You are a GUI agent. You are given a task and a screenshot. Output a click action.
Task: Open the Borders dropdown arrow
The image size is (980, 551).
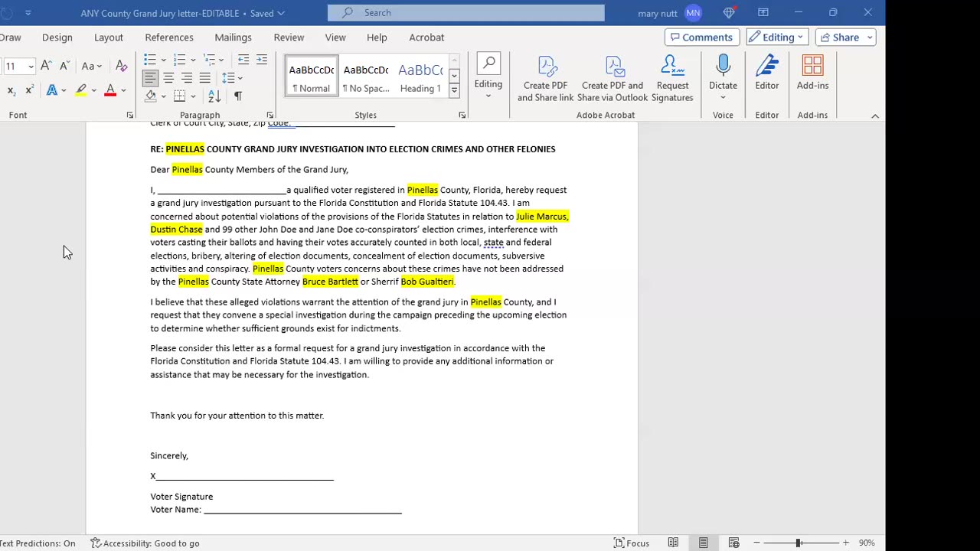click(193, 96)
